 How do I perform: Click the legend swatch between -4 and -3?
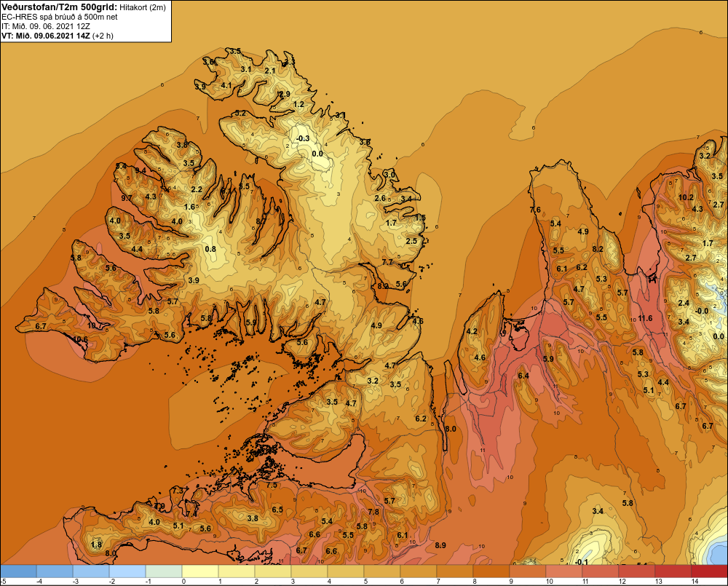[55, 571]
